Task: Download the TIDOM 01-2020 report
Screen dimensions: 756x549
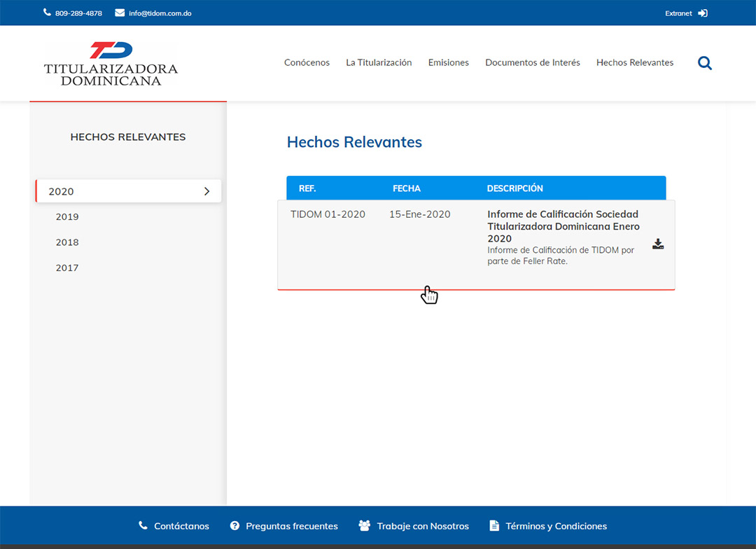Action: 657,244
